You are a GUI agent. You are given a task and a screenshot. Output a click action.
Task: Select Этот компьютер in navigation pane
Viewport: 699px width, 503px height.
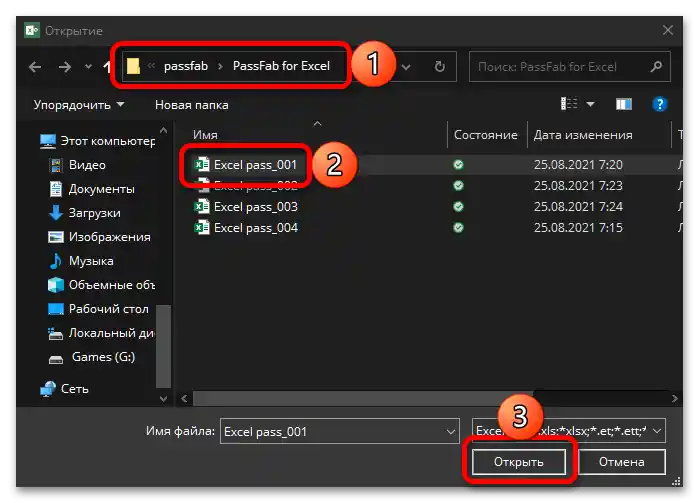point(97,141)
